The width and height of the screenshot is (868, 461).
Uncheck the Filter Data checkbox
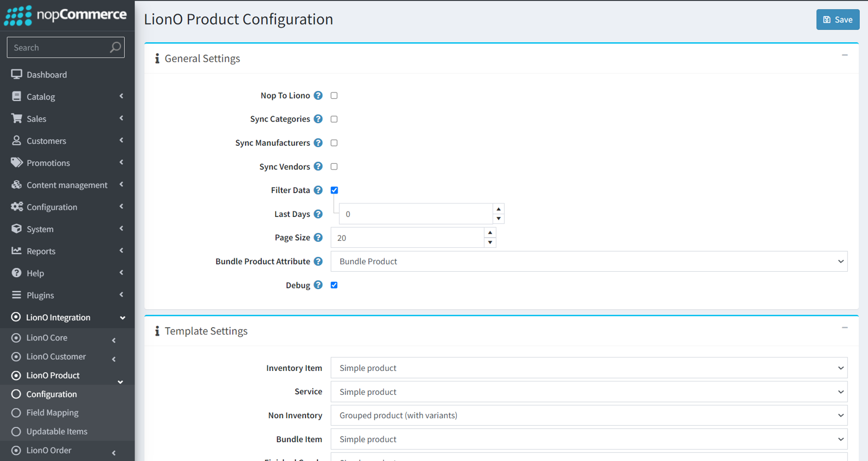point(334,190)
